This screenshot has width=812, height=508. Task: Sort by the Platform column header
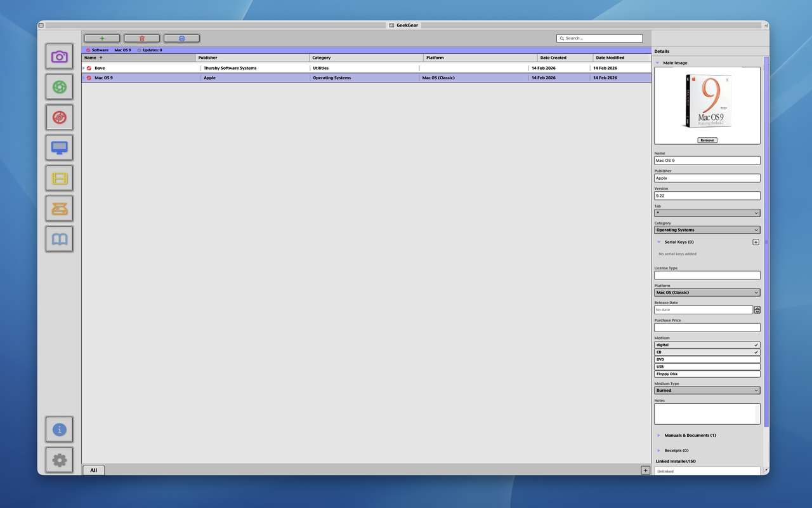point(481,58)
